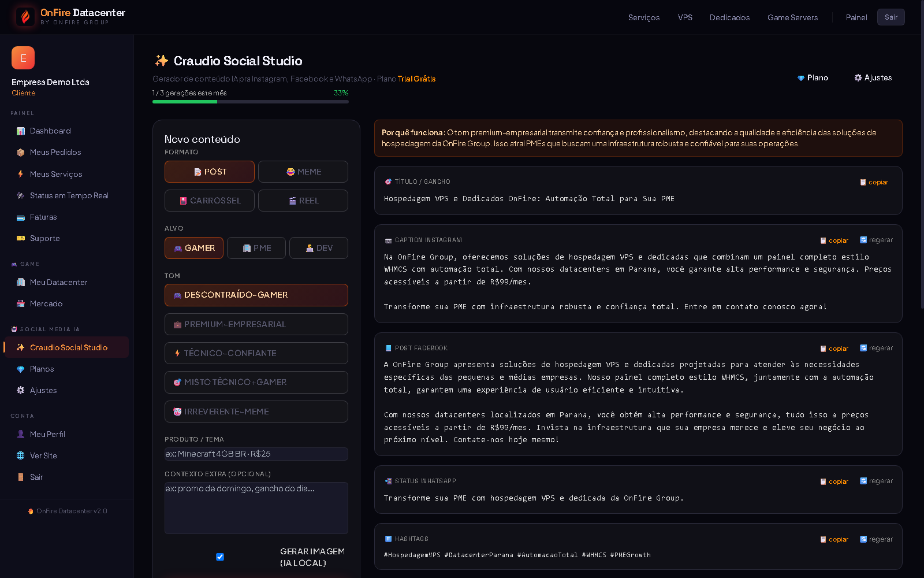
Task: Click the Hashtags section icon
Action: (388, 539)
